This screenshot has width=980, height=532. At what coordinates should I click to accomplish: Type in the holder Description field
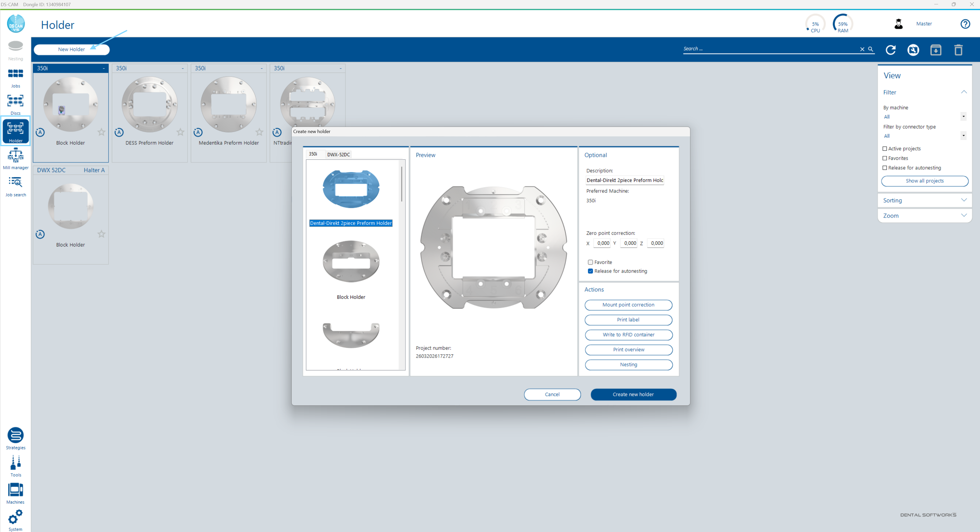[x=624, y=180]
